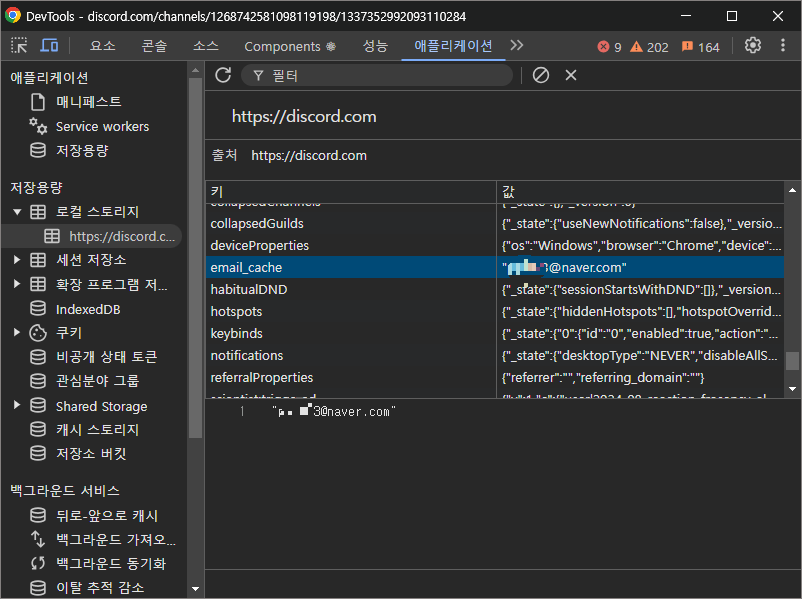Select the hotspots key row
Image resolution: width=802 pixels, height=599 pixels.
pyautogui.click(x=351, y=312)
